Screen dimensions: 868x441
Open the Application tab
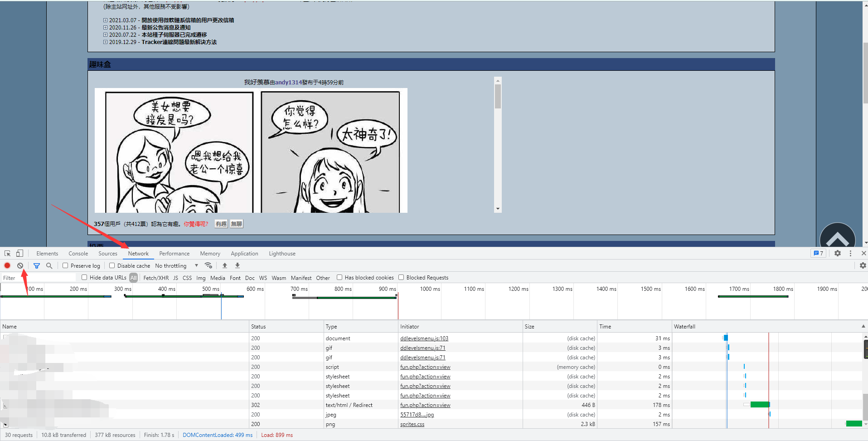click(244, 254)
